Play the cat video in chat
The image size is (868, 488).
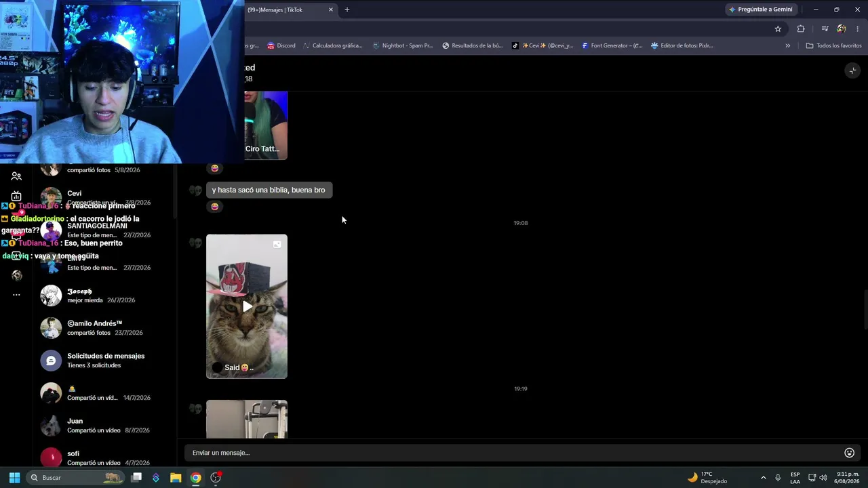[247, 306]
